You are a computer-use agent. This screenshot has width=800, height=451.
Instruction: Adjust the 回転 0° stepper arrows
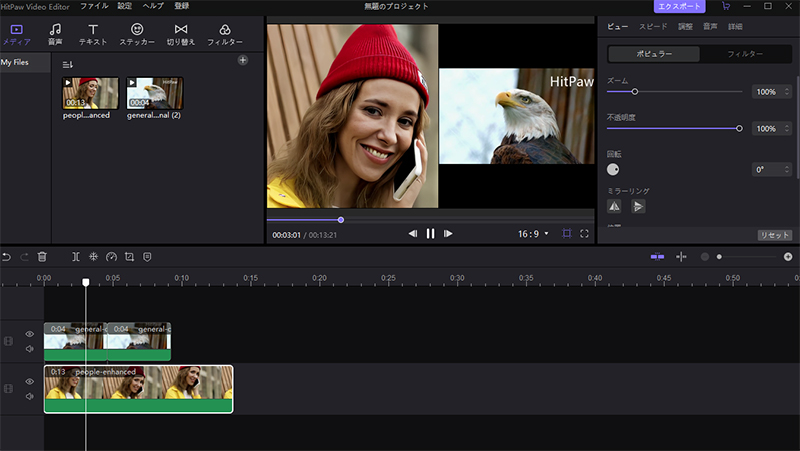click(x=787, y=169)
